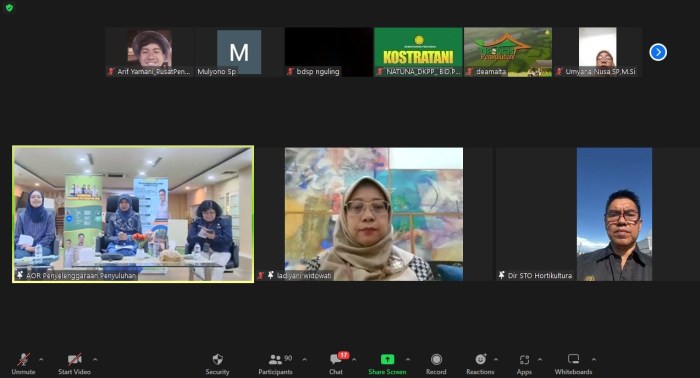Click the Dir STO Hortikultura video tile
Viewport: 700px width, 378px height.
point(597,214)
